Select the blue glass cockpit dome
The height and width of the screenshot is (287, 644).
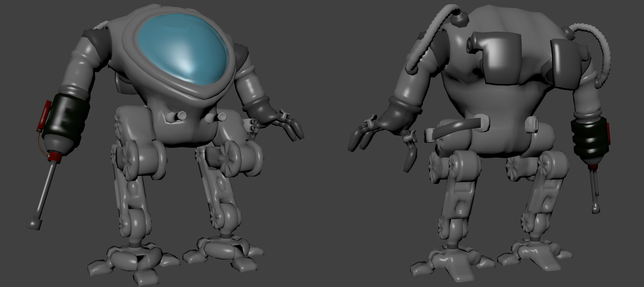pos(183,49)
